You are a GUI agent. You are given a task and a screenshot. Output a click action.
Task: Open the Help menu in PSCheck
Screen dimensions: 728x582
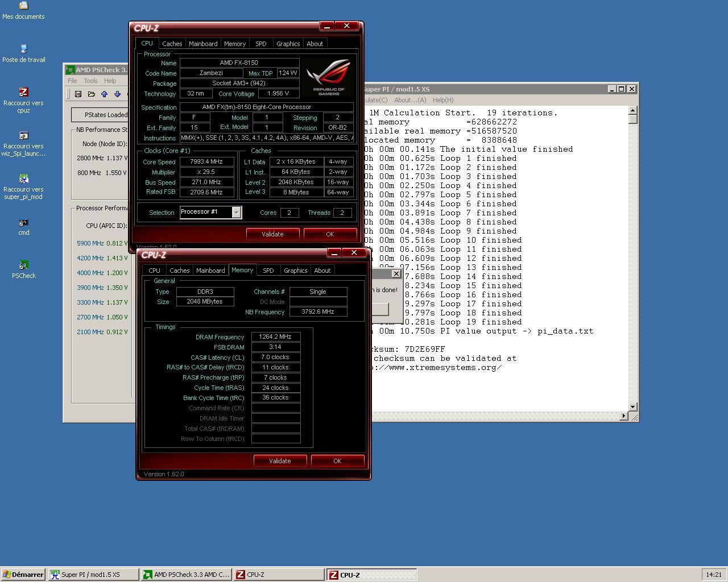(110, 81)
